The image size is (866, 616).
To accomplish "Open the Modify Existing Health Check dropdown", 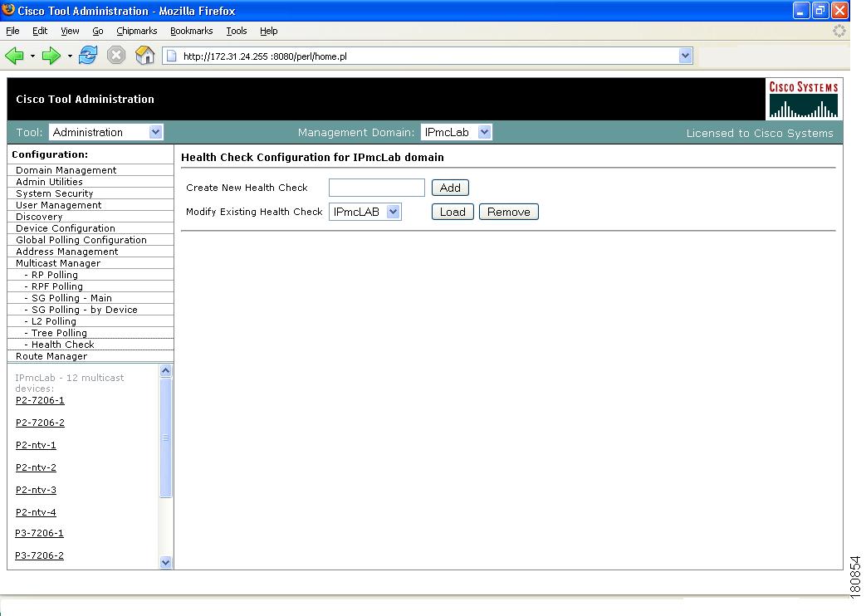I will point(365,213).
